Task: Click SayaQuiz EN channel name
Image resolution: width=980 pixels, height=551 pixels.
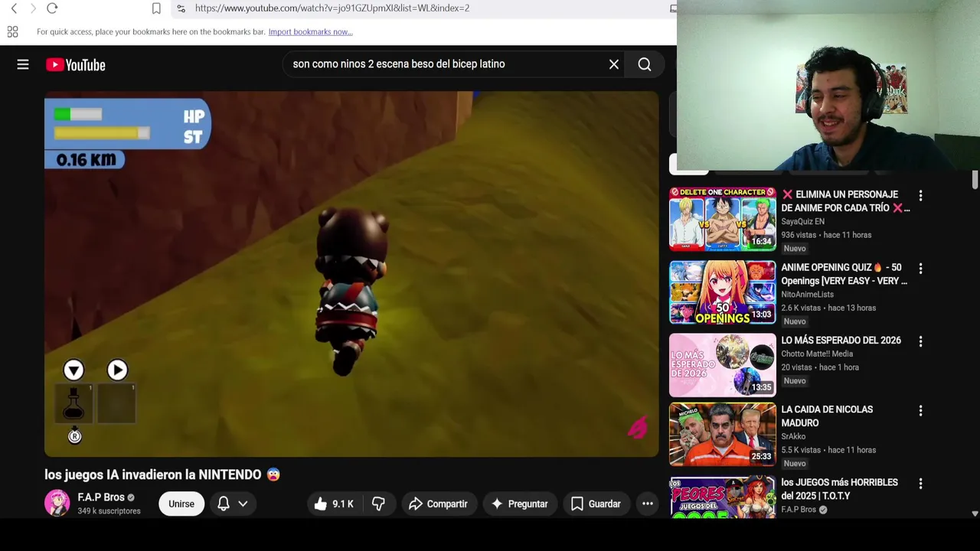Action: 802,221
